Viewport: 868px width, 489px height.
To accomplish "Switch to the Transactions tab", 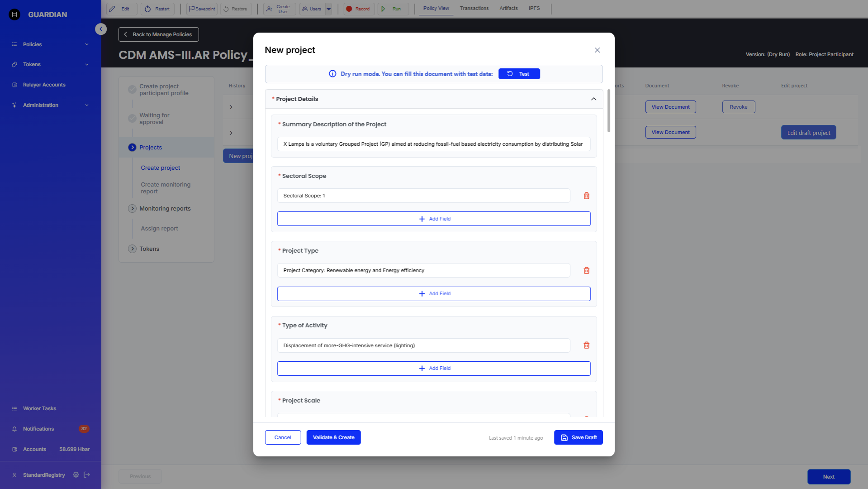I will pos(474,8).
